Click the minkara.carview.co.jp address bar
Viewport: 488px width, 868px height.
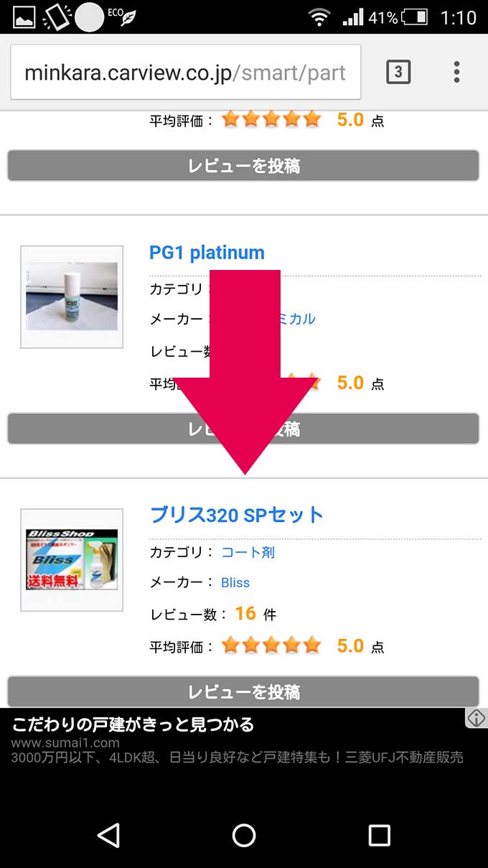coord(185,73)
